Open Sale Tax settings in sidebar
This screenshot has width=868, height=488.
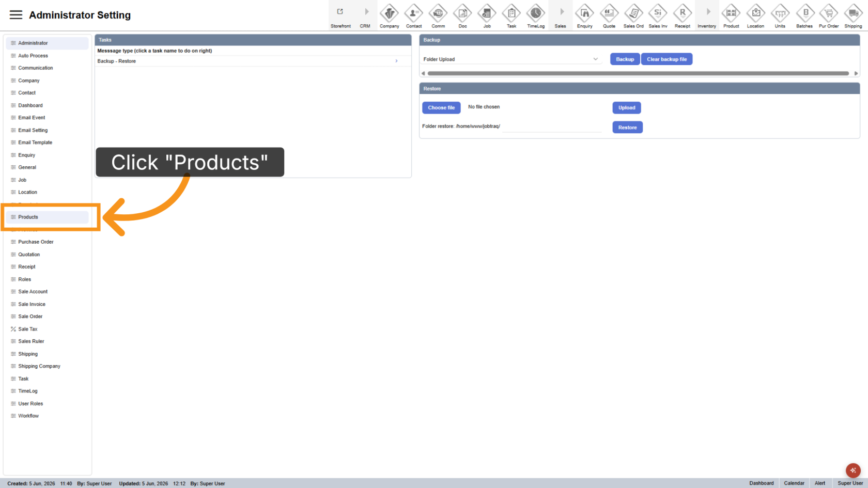coord(47,329)
